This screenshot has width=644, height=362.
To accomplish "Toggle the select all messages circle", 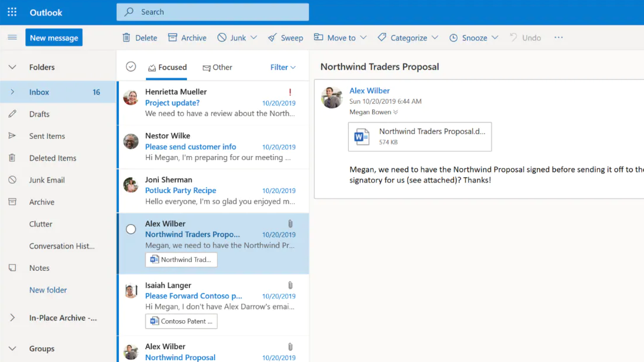I will (x=131, y=67).
